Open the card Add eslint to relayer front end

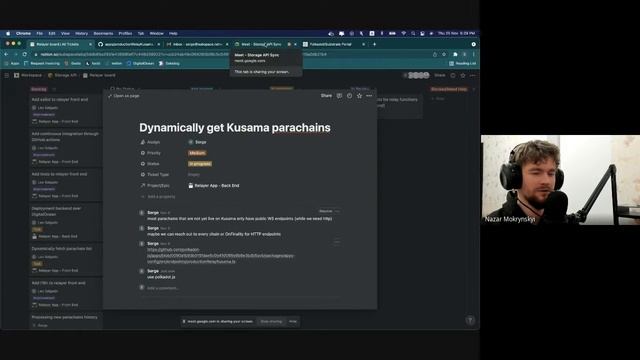[x=65, y=110]
